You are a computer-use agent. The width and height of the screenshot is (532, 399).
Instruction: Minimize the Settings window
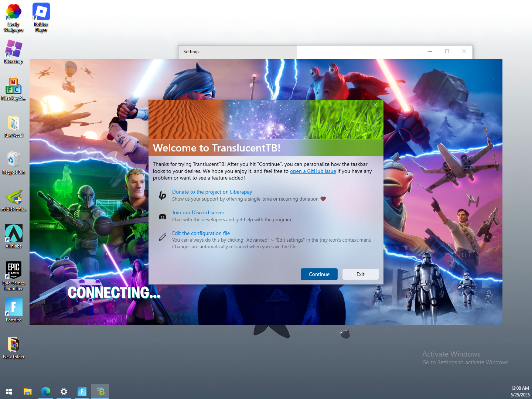(x=430, y=52)
